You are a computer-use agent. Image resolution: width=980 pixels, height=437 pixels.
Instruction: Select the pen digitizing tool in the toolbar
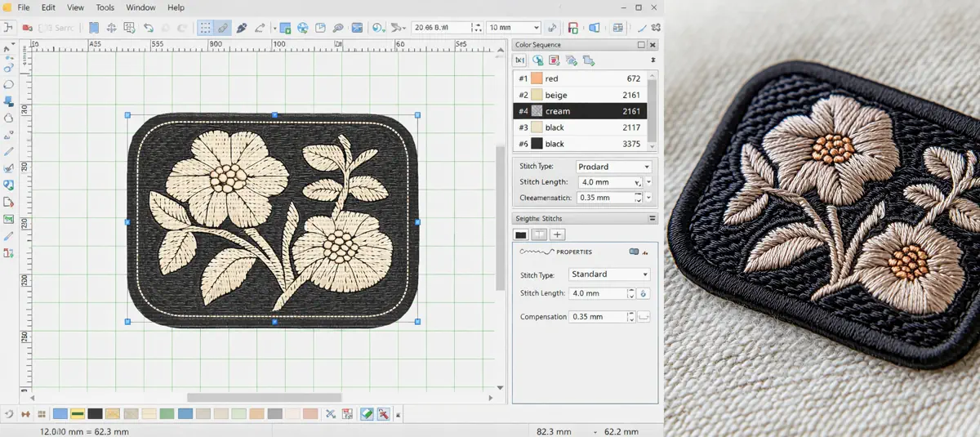point(242,28)
